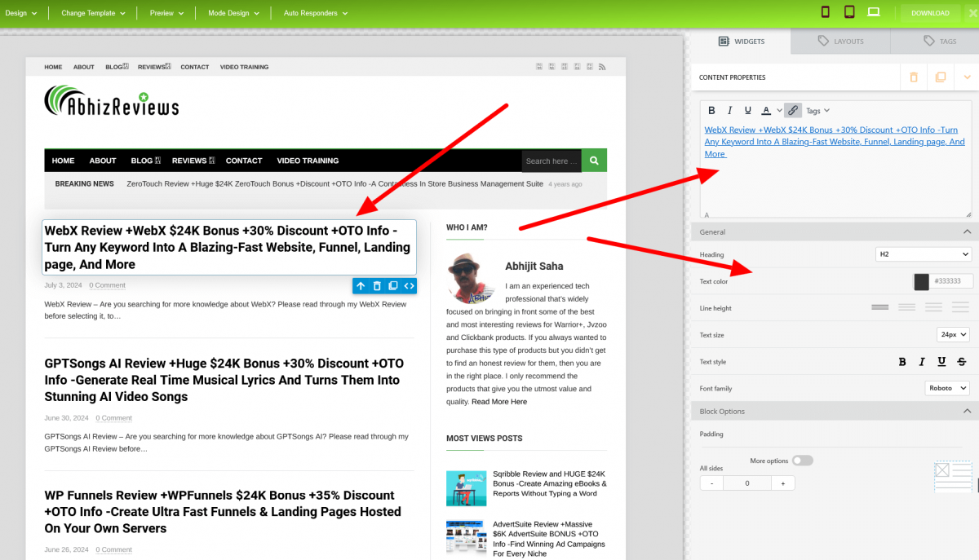Collapse the General section
979x560 pixels.
[967, 232]
